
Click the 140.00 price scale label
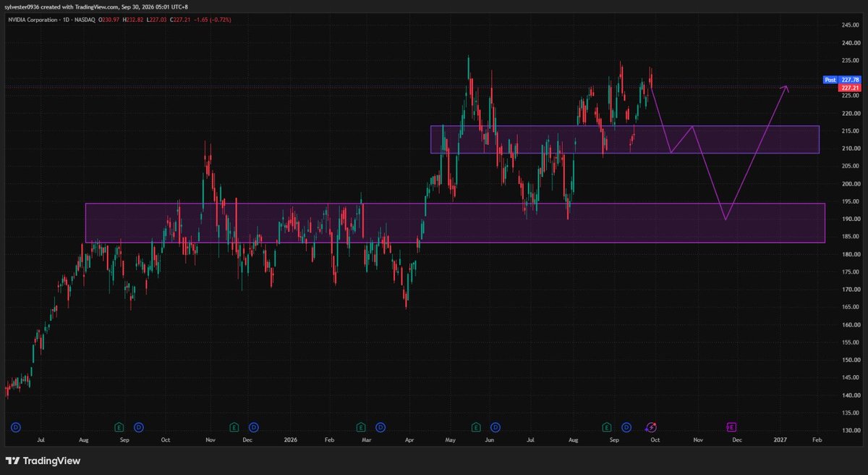click(850, 395)
